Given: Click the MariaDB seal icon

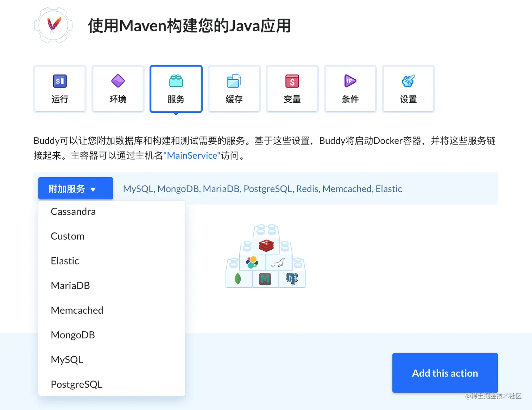Looking at the screenshot, I should tap(278, 263).
